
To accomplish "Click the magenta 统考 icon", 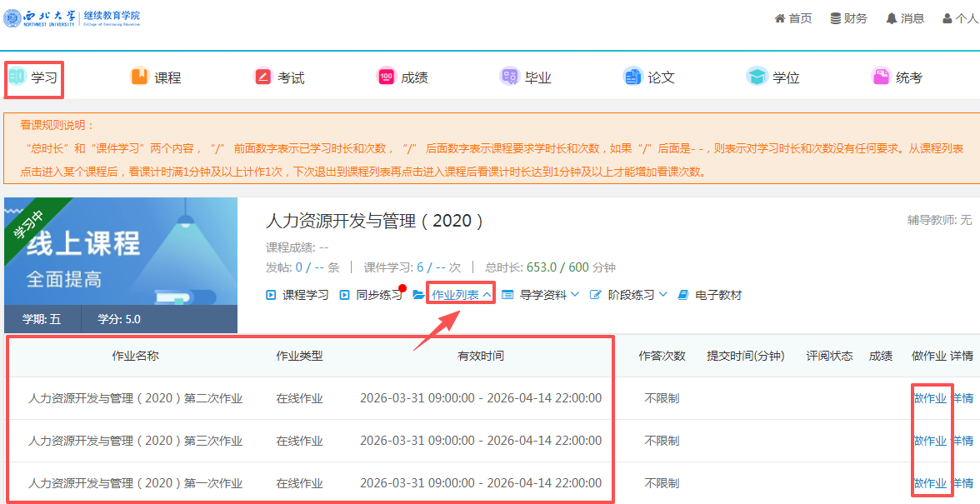I will [881, 77].
